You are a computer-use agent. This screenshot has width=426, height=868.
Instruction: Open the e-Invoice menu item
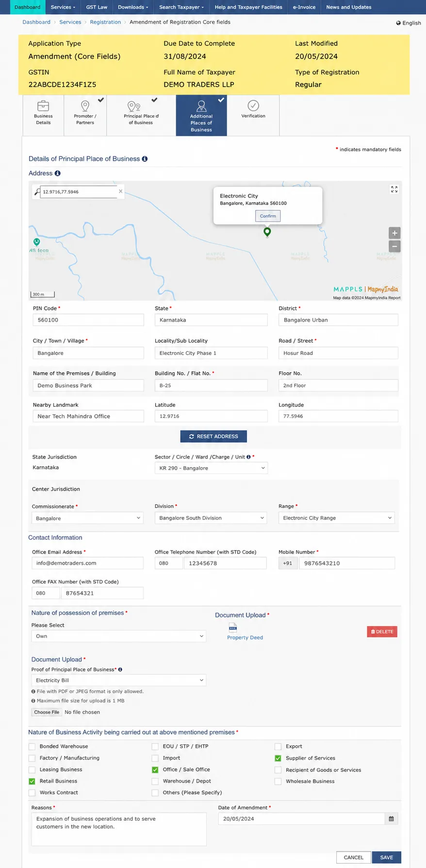(304, 7)
